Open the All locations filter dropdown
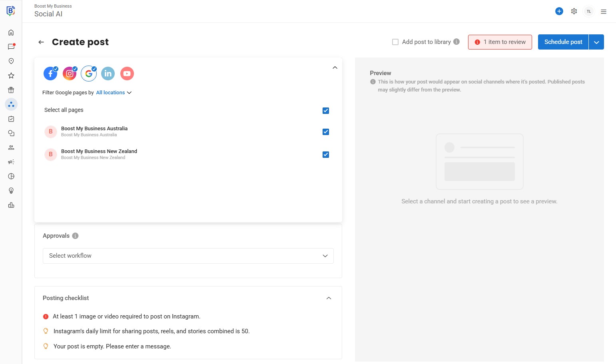The height and width of the screenshot is (364, 616). (114, 93)
